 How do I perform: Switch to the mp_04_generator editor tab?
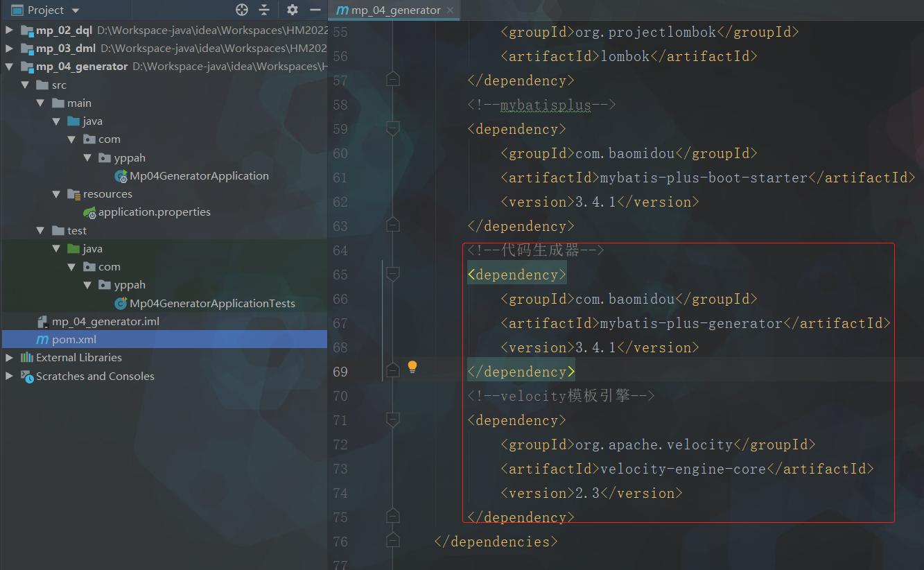(x=395, y=10)
